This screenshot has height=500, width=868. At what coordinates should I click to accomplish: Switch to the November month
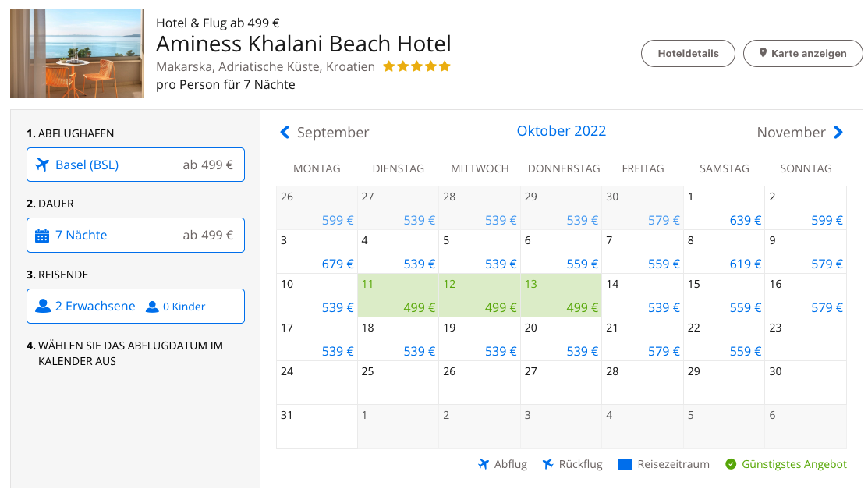(791, 133)
